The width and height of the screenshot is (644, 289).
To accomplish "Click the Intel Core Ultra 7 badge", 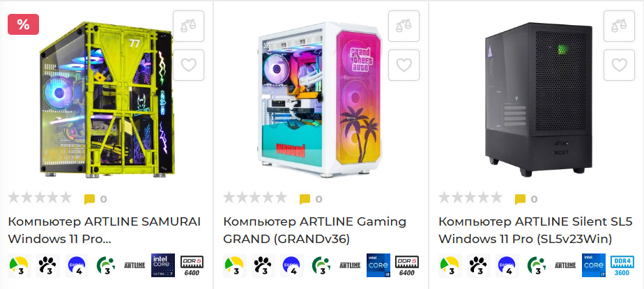I will [163, 265].
